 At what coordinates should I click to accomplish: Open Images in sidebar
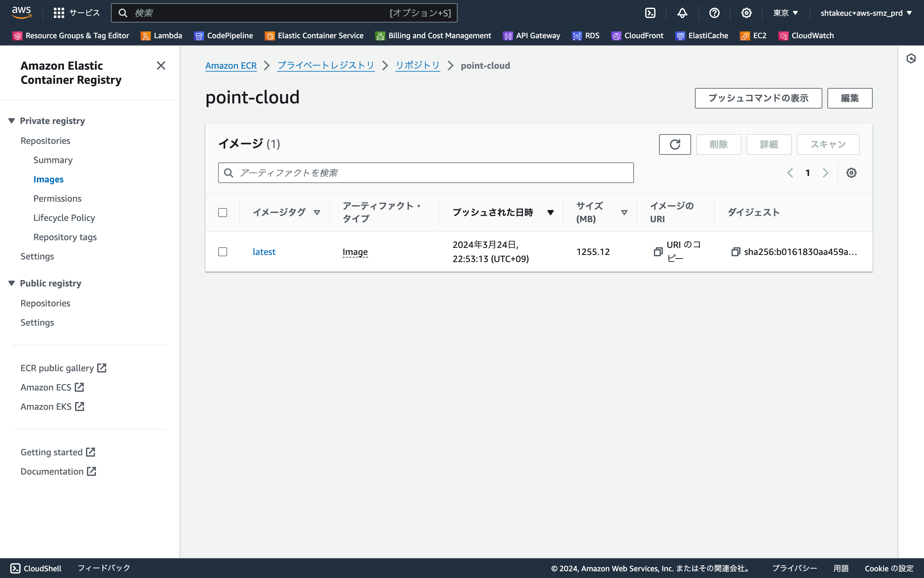point(48,179)
